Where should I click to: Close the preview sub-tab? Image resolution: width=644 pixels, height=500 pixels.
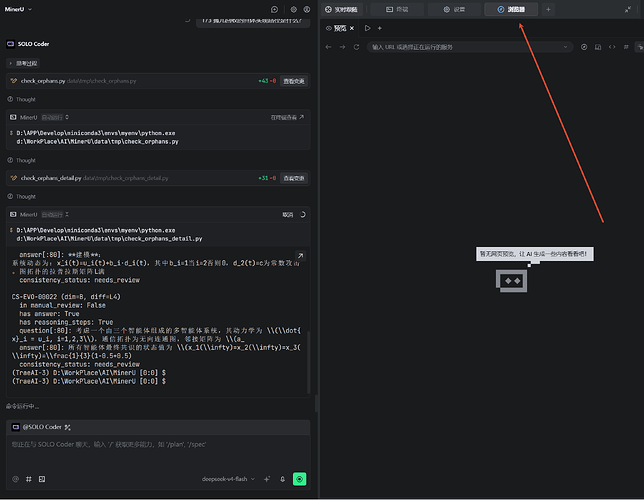click(352, 28)
